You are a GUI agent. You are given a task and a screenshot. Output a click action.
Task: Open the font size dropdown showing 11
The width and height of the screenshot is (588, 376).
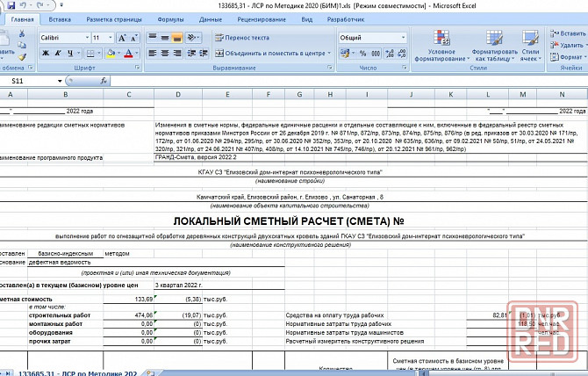(x=109, y=38)
